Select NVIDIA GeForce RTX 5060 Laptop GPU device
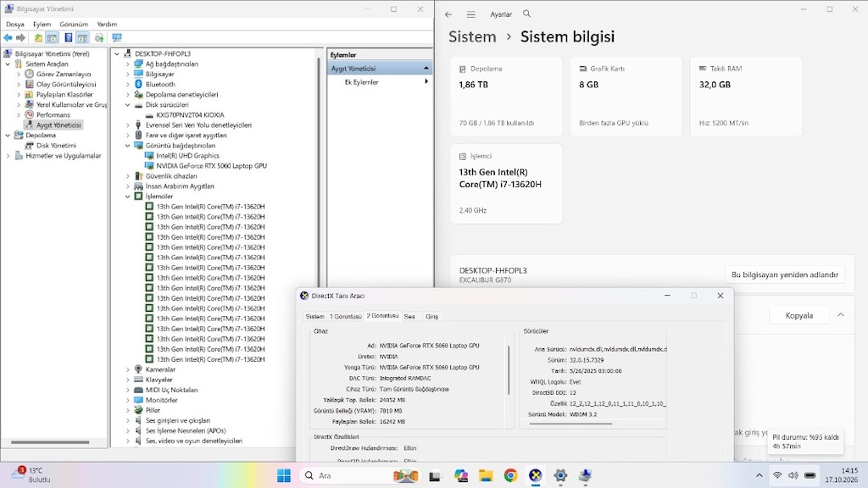The height and width of the screenshot is (488, 868). (x=211, y=166)
